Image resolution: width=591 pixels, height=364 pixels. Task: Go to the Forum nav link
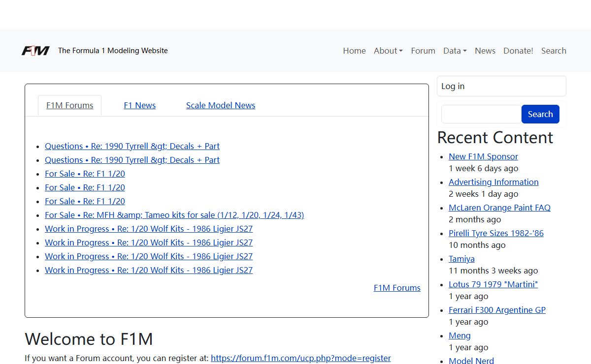[x=423, y=51]
